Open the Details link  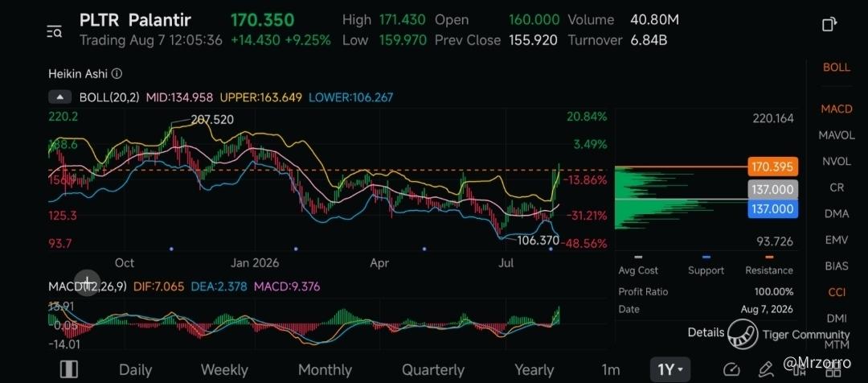(x=706, y=332)
